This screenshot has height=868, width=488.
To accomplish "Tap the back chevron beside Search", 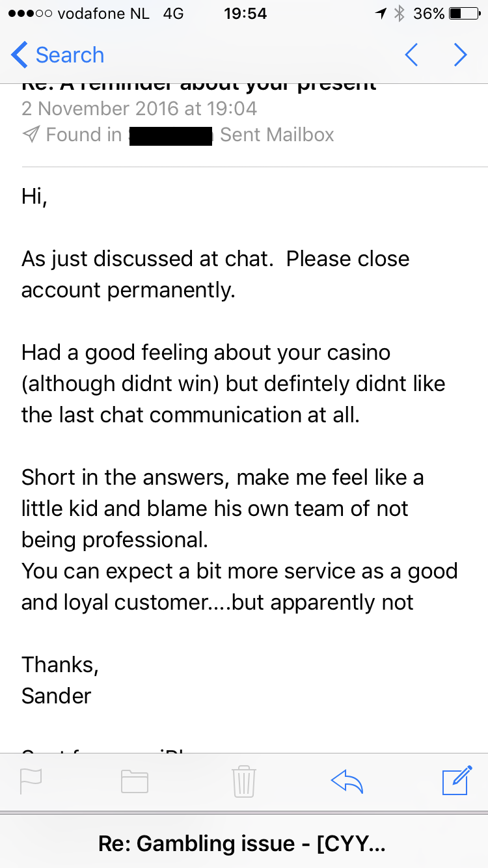I will (x=20, y=55).
